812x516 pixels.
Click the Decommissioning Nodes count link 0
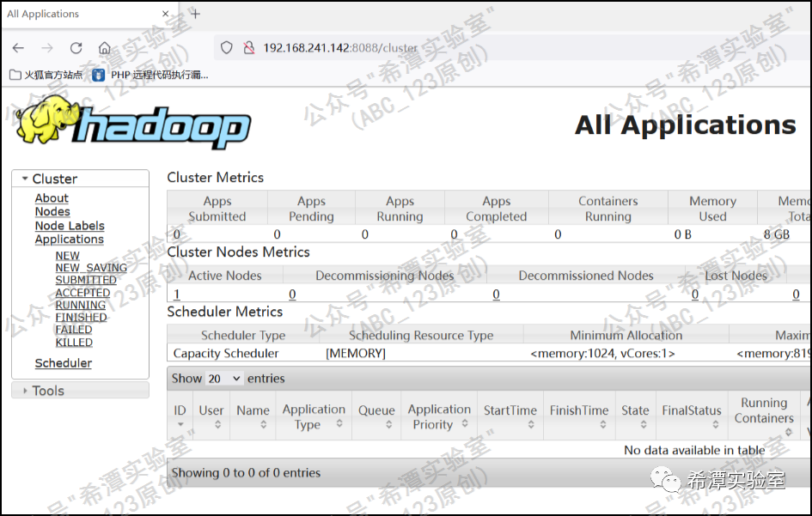pyautogui.click(x=293, y=294)
